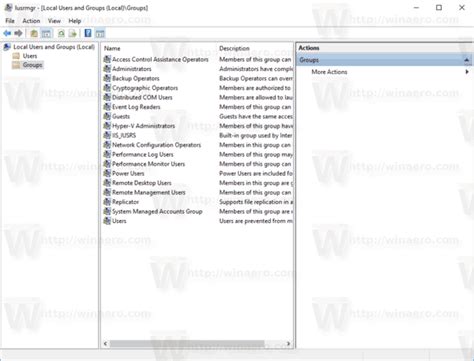Image resolution: width=474 pixels, height=361 pixels.
Task: Click the Users group icon in list
Action: pyautogui.click(x=107, y=221)
